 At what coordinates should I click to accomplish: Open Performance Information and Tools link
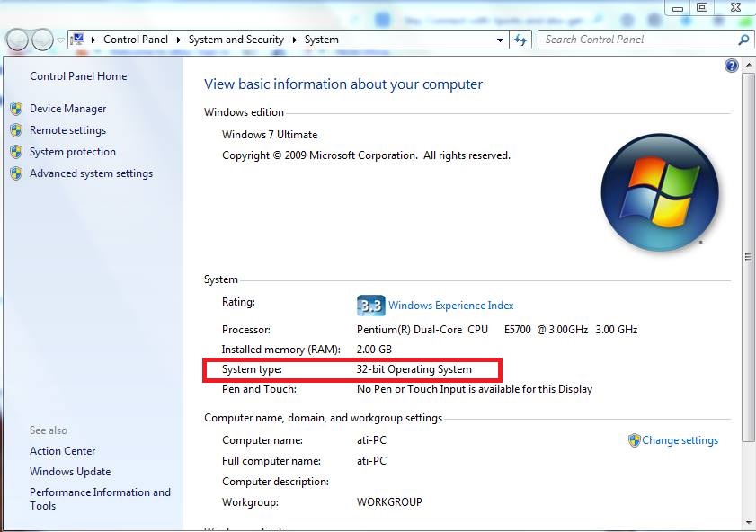(x=101, y=500)
